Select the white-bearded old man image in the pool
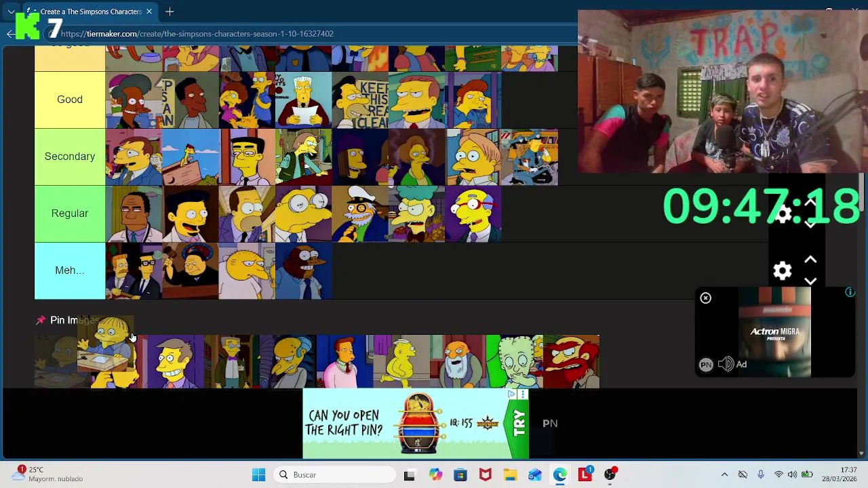Screen dimensions: 868x488 click(458, 361)
